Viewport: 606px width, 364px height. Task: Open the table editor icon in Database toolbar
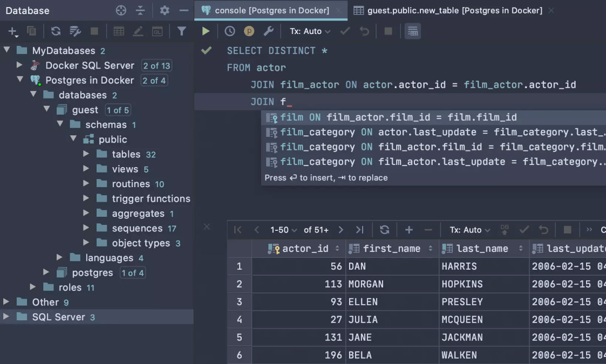(119, 31)
